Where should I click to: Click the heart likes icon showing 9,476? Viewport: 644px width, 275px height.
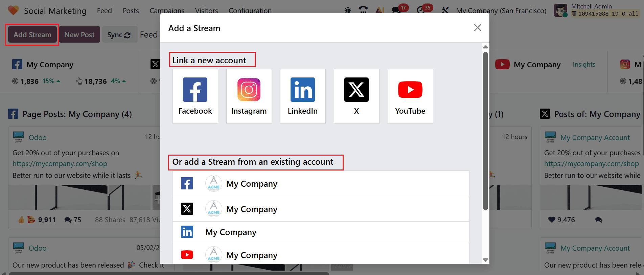(x=552, y=220)
